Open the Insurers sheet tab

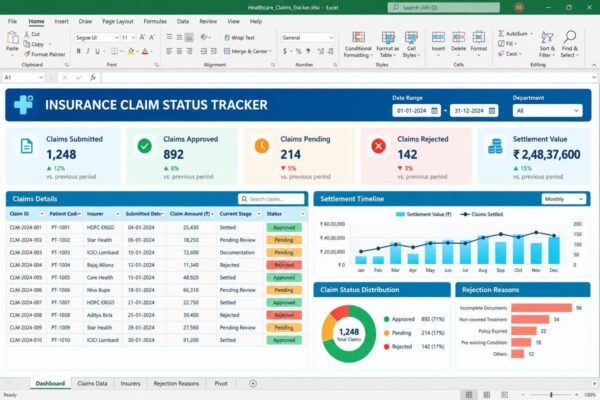click(x=130, y=383)
